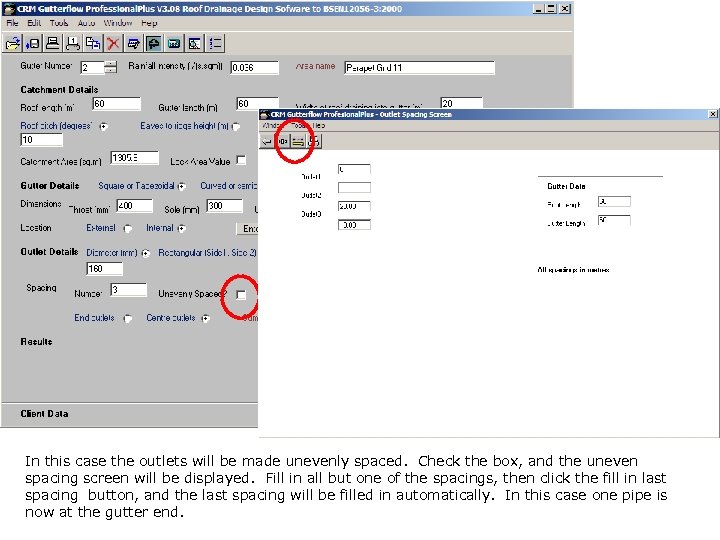Screen dimensions: 720x540
Task: Click the Gutter Number input field
Action: 92,68
